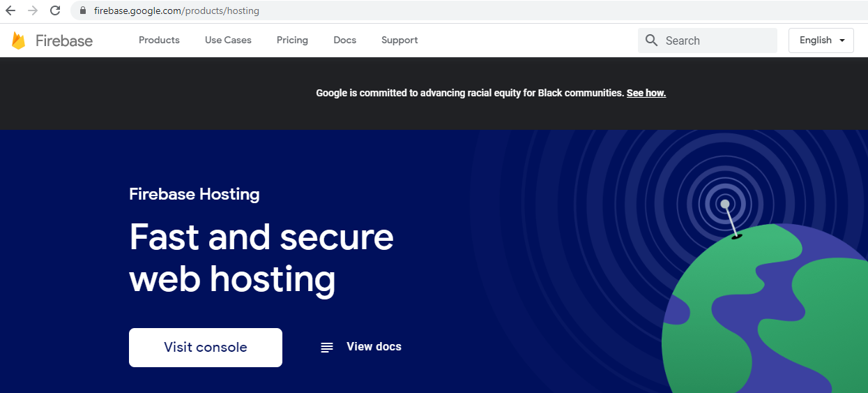Click the padlock site security icon
This screenshot has height=393, width=868.
pos(83,10)
